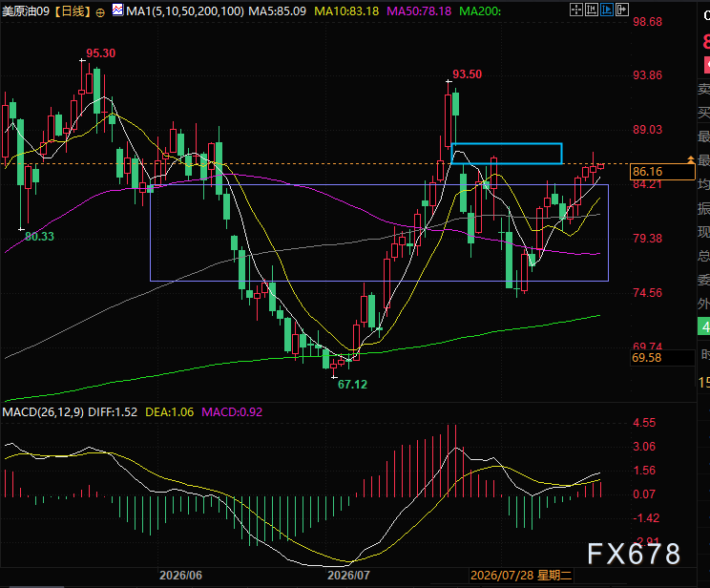Click the DIFF:1.52 value
This screenshot has height=588, width=710.
point(113,412)
